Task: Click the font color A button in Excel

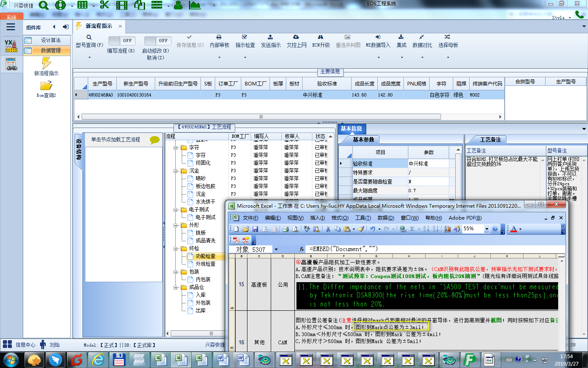Action: tap(514, 229)
